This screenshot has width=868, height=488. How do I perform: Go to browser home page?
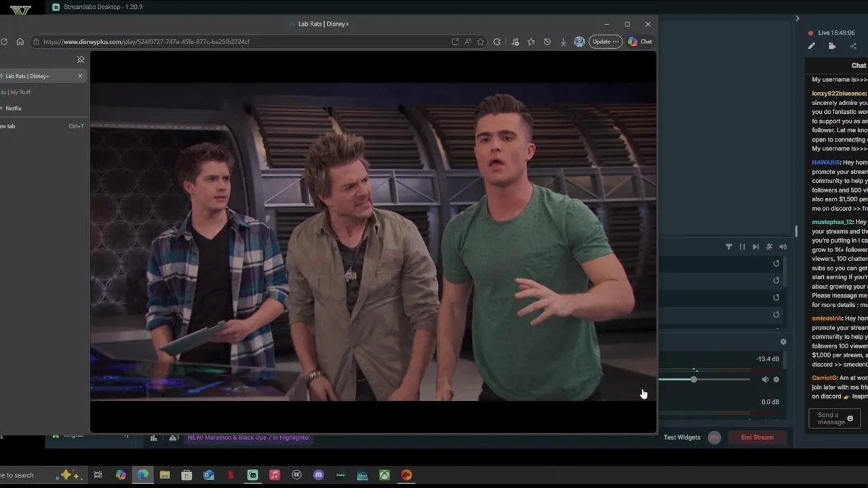click(x=20, y=41)
